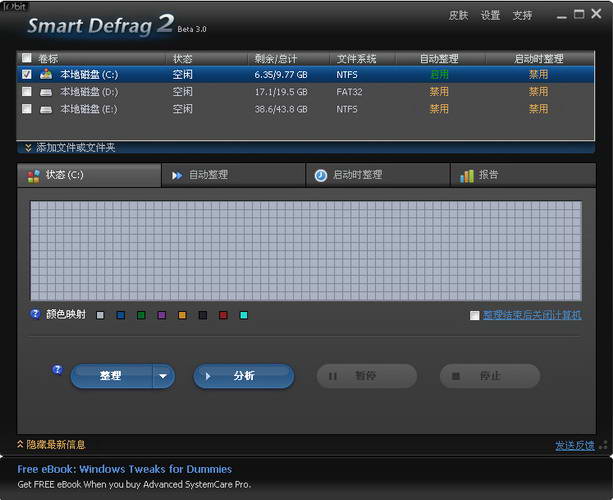Click the orange color map swatch
Image resolution: width=613 pixels, height=500 pixels.
[x=182, y=315]
